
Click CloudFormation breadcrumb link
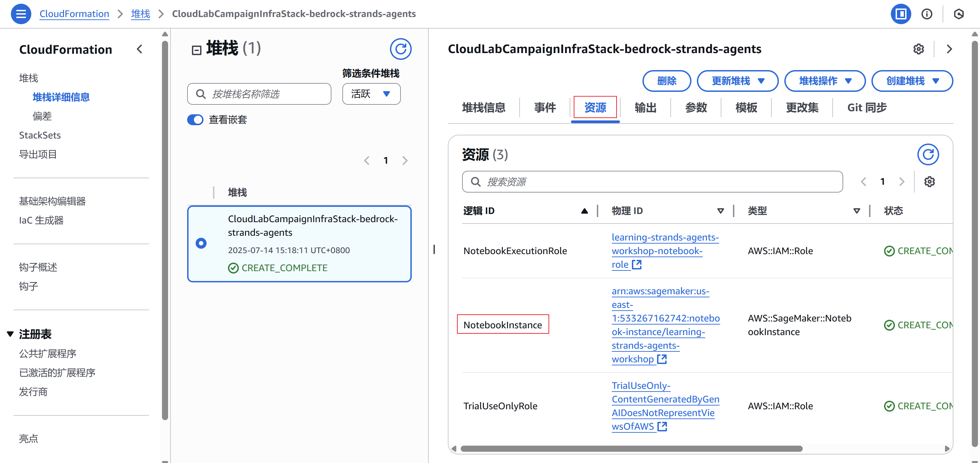pyautogui.click(x=74, y=14)
